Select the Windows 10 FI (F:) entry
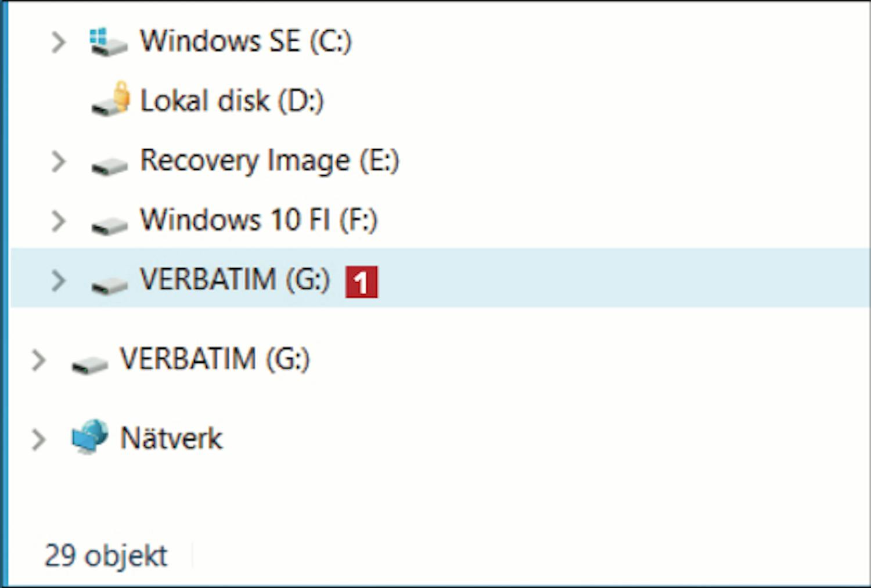871x588 pixels. tap(259, 220)
